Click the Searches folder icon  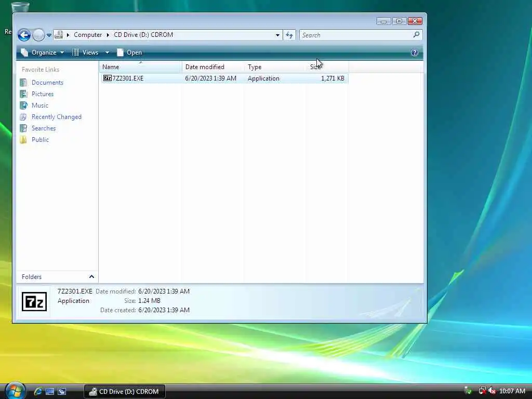point(23,128)
